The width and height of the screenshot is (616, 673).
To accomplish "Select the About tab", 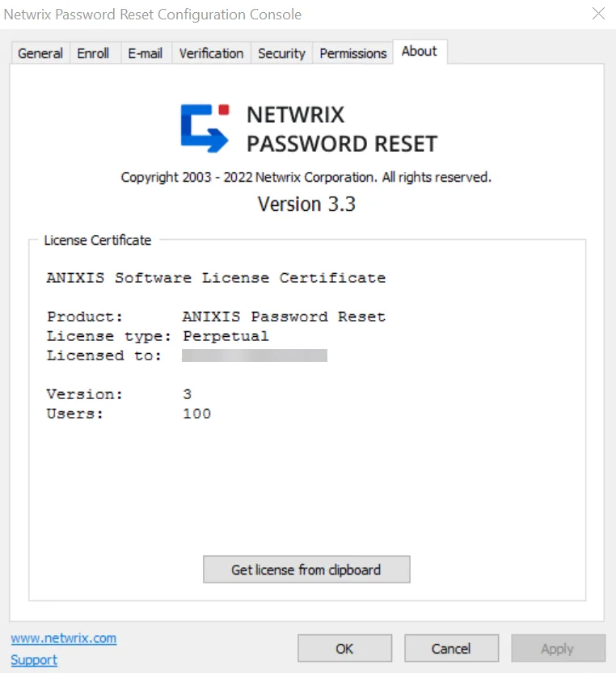I will [x=420, y=52].
